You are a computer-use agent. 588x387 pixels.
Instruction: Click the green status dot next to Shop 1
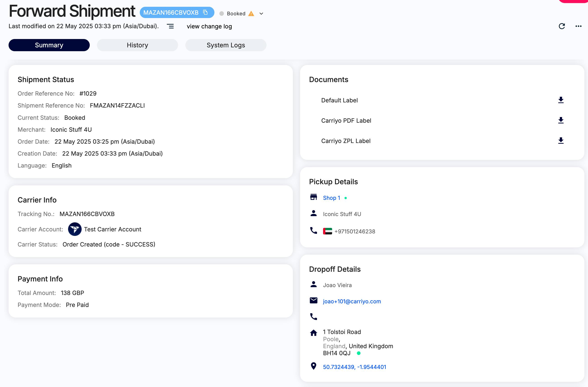click(x=346, y=198)
